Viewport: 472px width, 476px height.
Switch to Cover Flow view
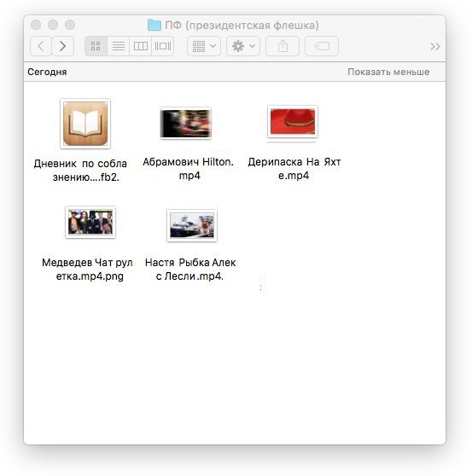coord(162,46)
